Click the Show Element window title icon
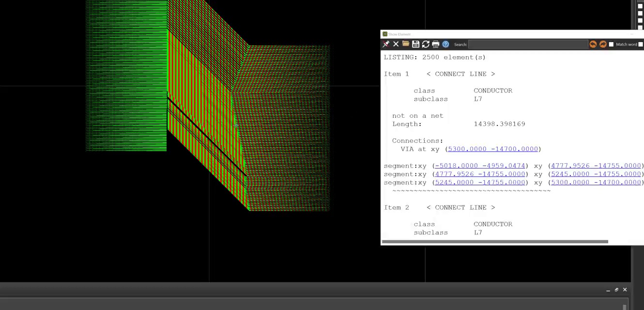The height and width of the screenshot is (310, 644). 385,34
